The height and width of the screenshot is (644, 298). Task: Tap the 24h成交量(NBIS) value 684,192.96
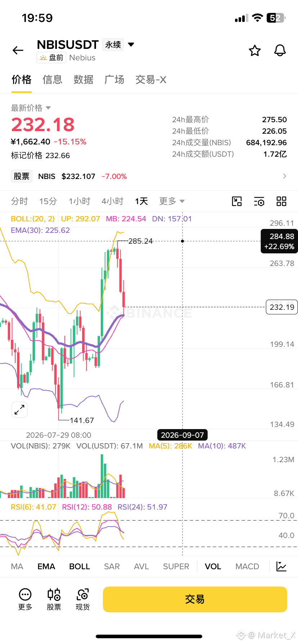tap(266, 142)
